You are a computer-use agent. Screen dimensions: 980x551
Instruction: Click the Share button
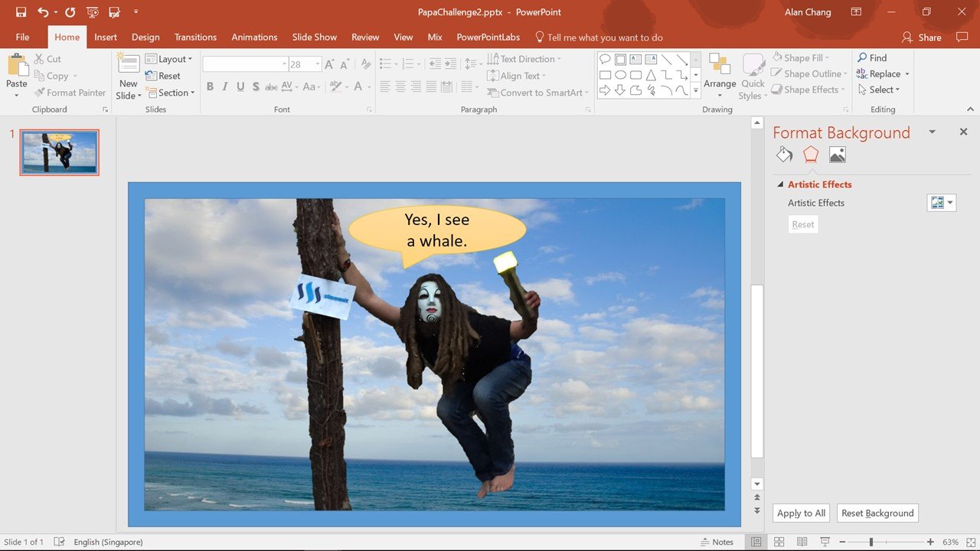[x=922, y=37]
